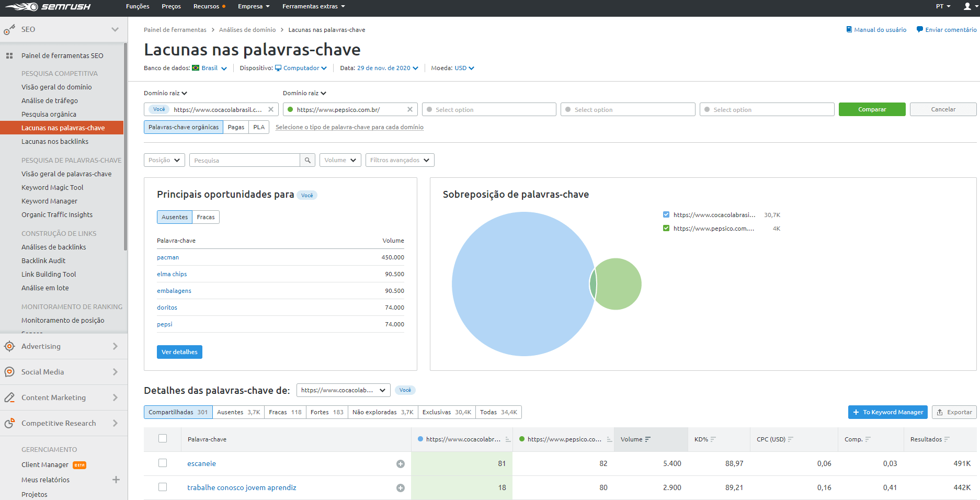
Task: Click the Cancelar button
Action: click(x=943, y=109)
